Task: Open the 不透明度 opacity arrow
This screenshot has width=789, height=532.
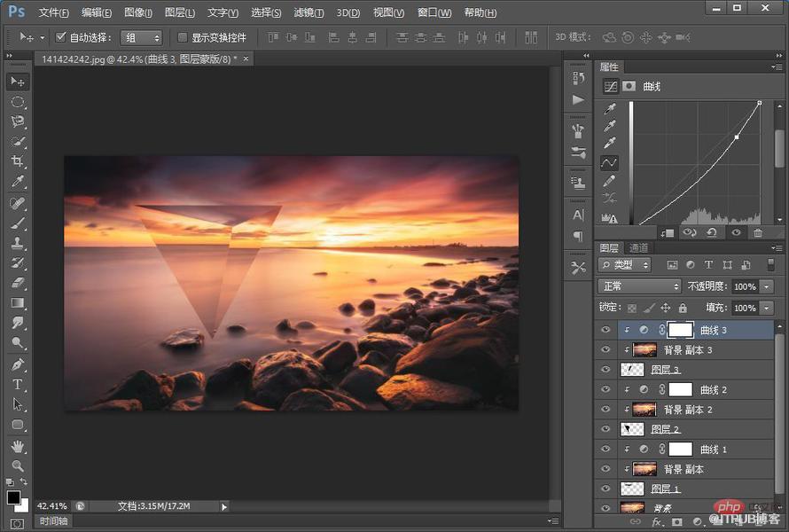Action: pyautogui.click(x=766, y=286)
